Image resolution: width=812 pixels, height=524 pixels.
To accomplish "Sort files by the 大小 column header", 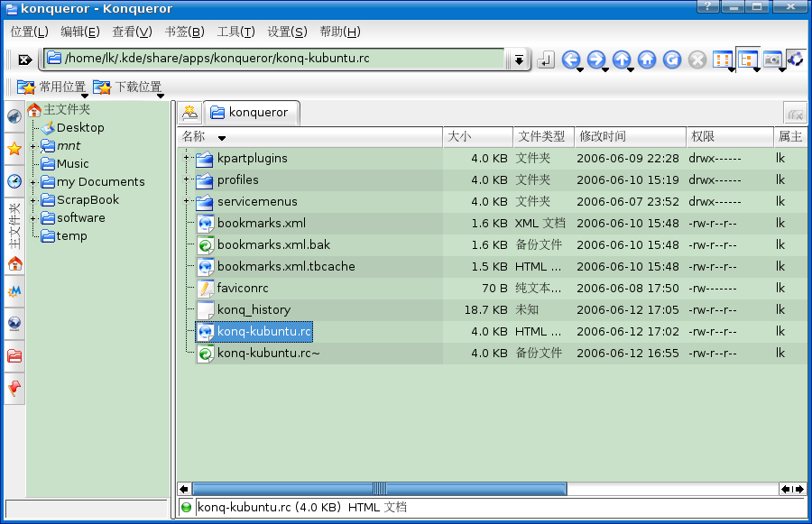I will (x=478, y=137).
